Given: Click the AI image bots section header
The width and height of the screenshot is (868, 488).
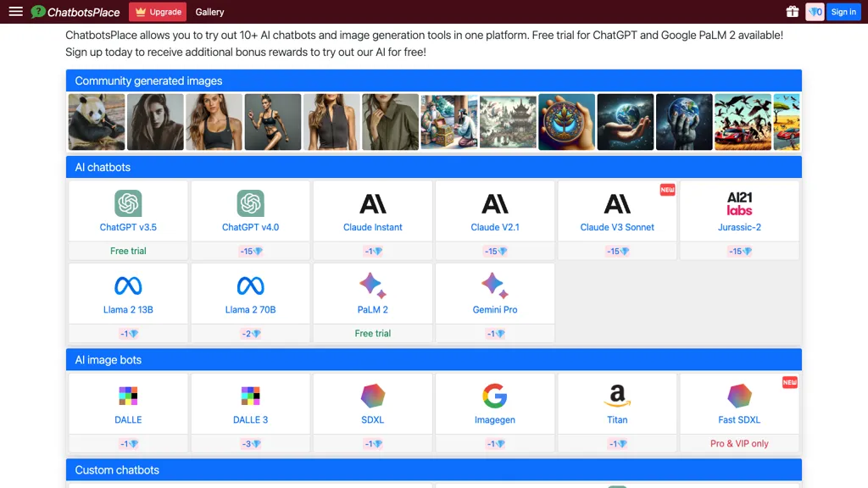Looking at the screenshot, I should coord(433,359).
